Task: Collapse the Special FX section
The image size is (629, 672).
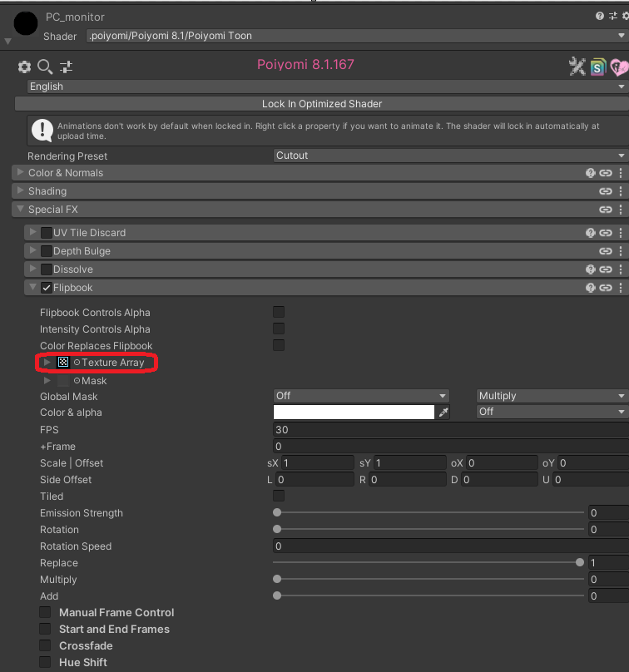Action: pos(20,209)
